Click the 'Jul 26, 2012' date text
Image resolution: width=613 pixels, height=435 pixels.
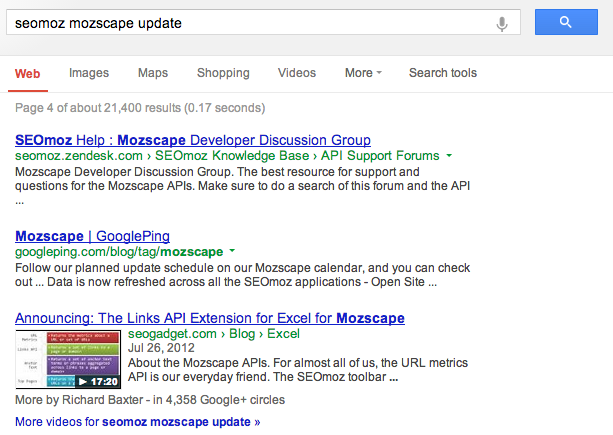(x=161, y=348)
